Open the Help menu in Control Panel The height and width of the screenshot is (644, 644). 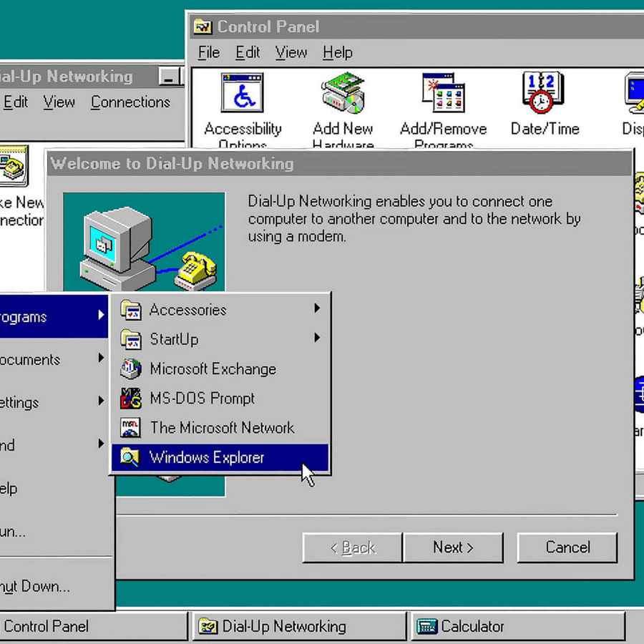click(337, 53)
